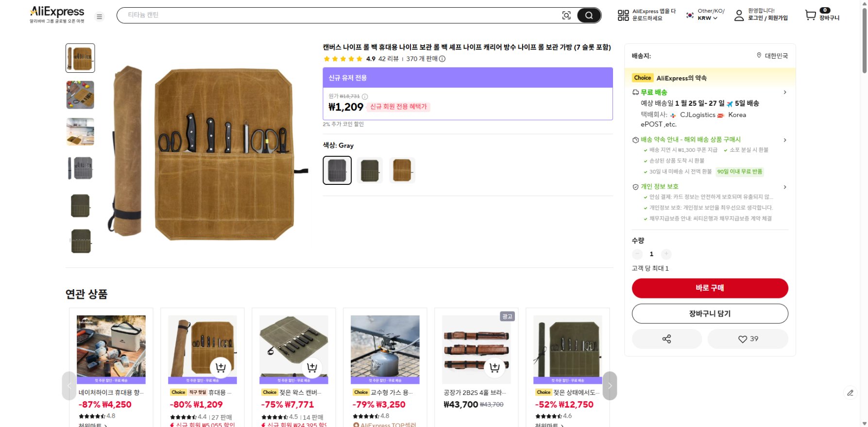Image resolution: width=868 pixels, height=427 pixels.
Task: Open the image search camera tool
Action: coord(566,15)
